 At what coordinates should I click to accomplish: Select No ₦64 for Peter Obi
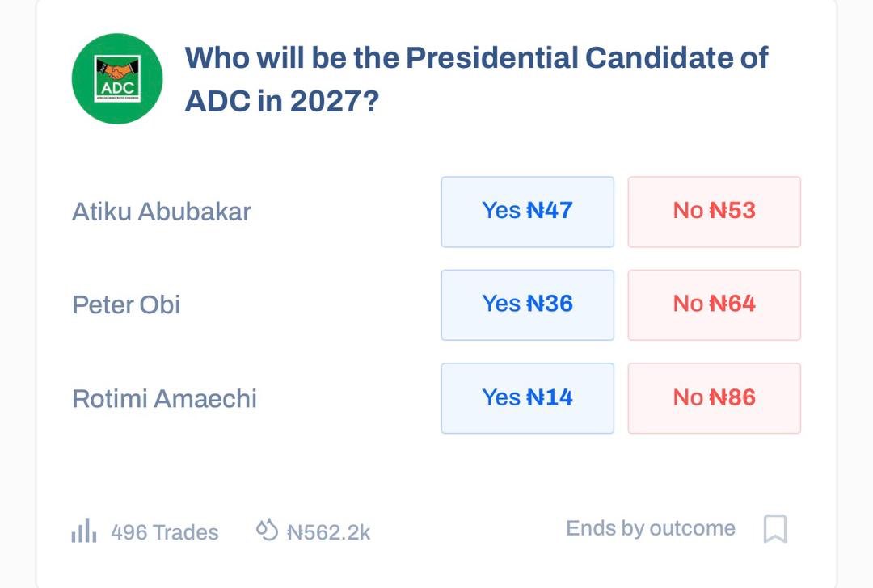click(x=714, y=304)
